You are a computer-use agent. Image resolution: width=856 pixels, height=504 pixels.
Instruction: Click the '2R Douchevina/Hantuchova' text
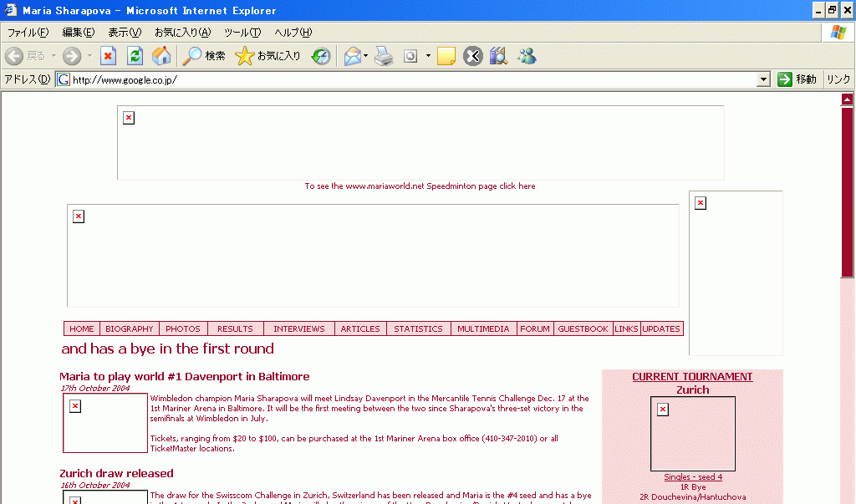(x=693, y=497)
